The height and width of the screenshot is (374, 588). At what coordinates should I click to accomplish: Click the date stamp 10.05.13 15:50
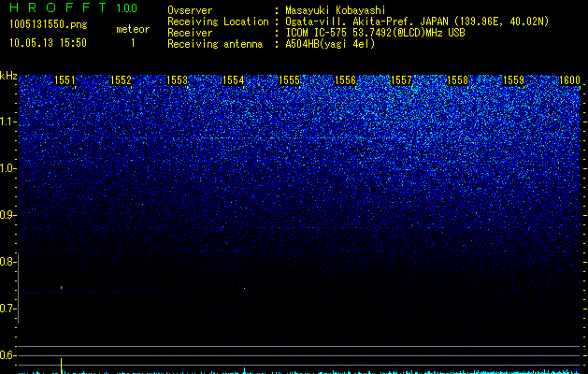tap(48, 43)
